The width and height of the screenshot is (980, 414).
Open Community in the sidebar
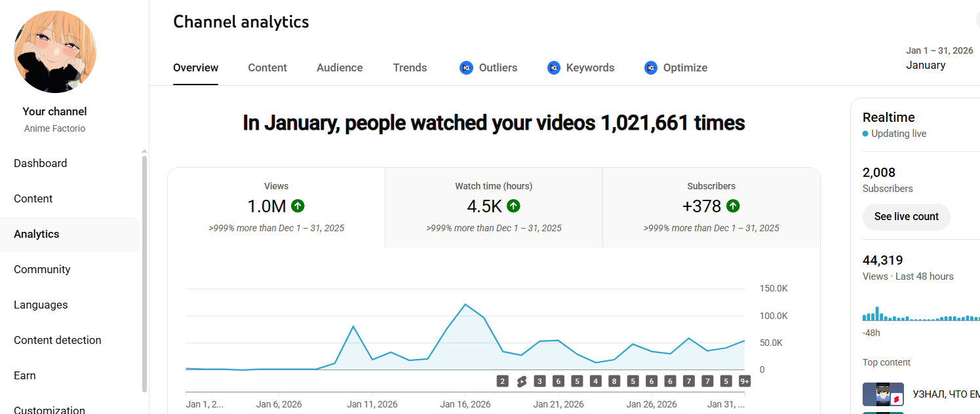[x=69, y=269]
